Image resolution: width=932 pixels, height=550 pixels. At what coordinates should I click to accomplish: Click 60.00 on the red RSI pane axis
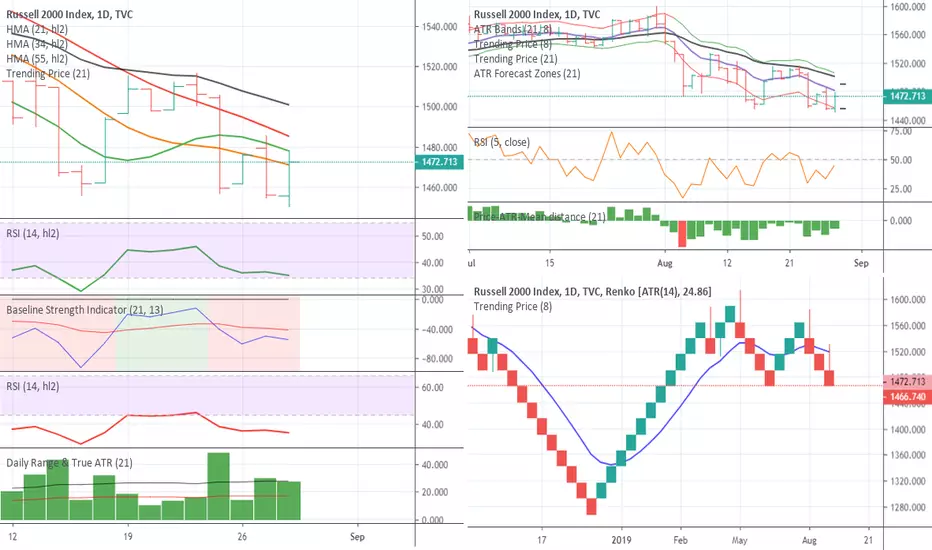pos(433,388)
